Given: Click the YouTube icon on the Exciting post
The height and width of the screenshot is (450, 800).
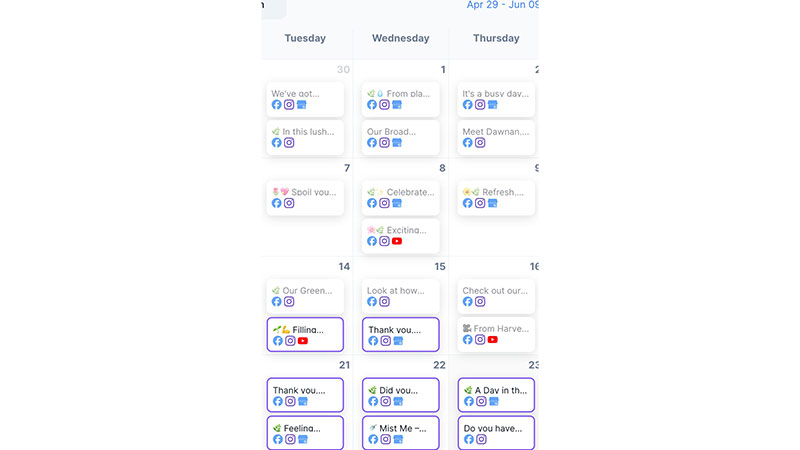Looking at the screenshot, I should [x=396, y=241].
